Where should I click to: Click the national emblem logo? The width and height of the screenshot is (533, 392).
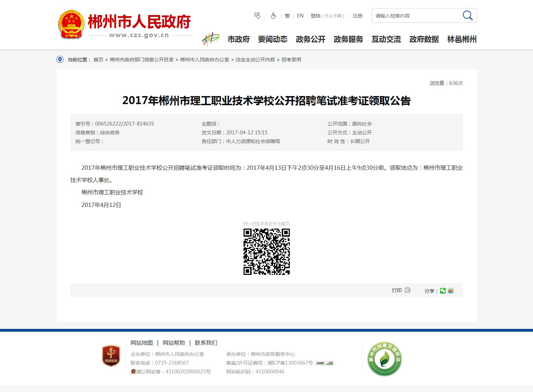coord(71,24)
